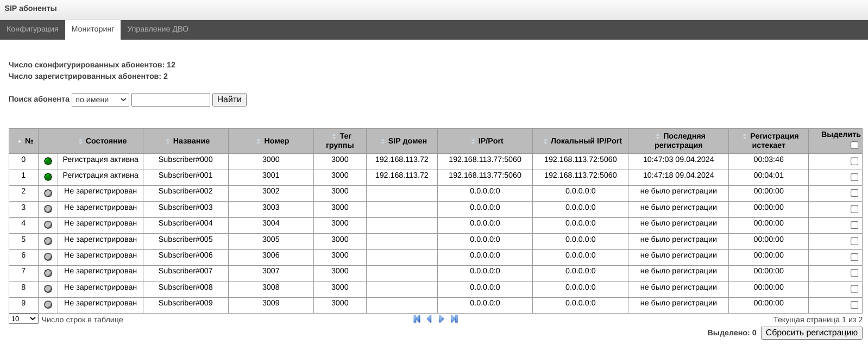This screenshot has width=868, height=344.
Task: Go to previous page arrow icon
Action: tap(429, 319)
